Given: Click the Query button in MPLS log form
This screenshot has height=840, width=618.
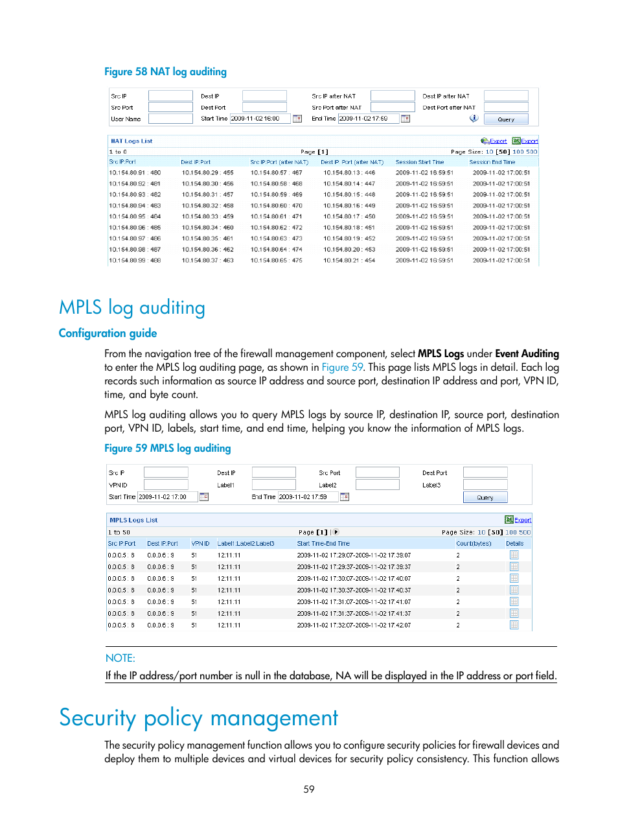Looking at the screenshot, I should (485, 498).
